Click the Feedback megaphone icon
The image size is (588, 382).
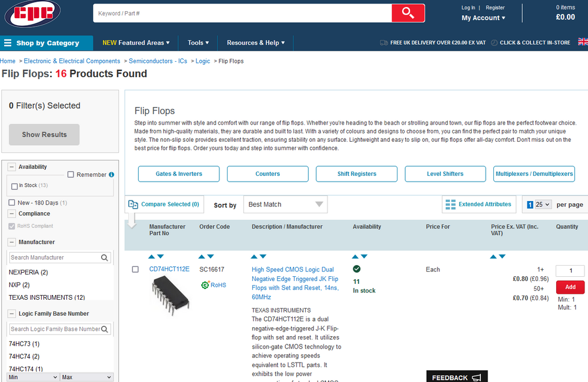tap(476, 377)
